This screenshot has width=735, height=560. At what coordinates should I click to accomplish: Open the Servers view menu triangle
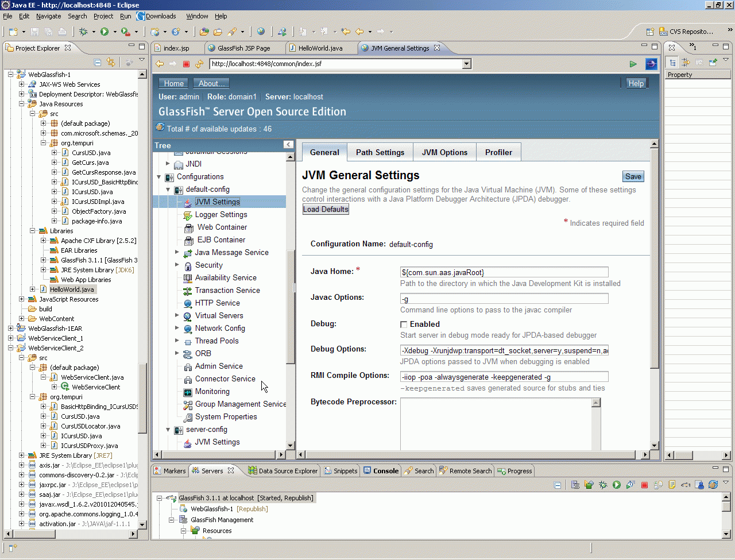coord(726,482)
